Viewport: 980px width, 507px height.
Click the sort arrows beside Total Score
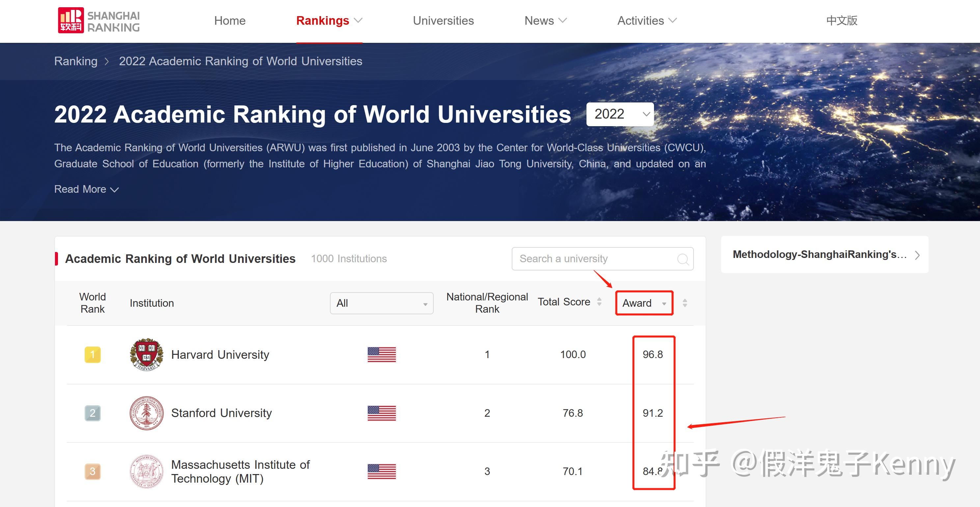pos(600,302)
